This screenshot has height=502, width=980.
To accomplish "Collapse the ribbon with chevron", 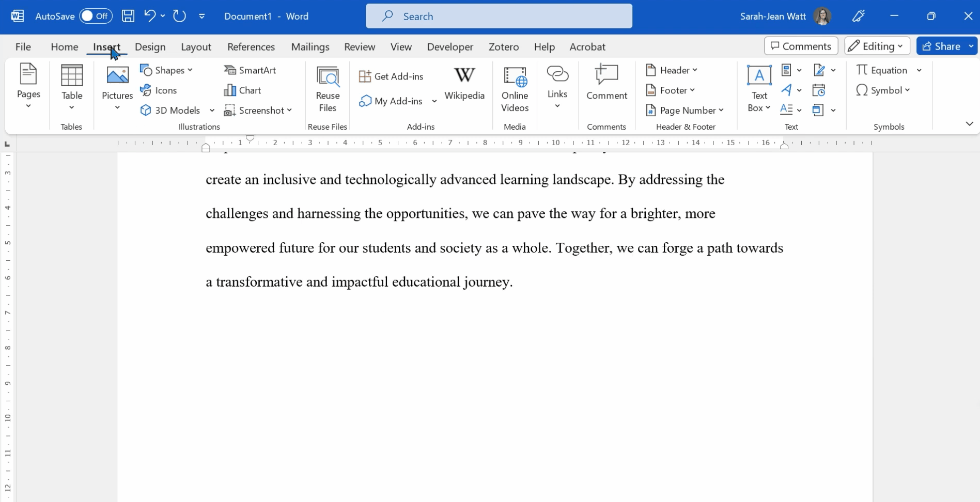I will 969,124.
